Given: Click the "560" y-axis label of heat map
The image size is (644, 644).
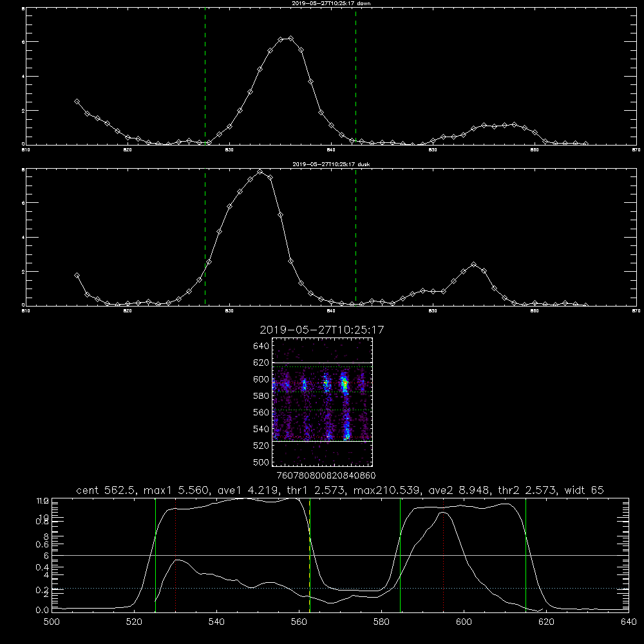Looking at the screenshot, I should click(x=261, y=412).
